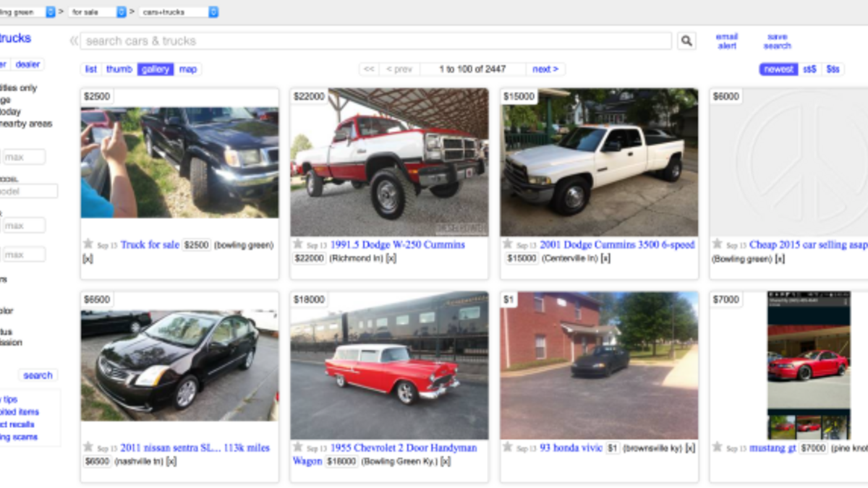Open the red 1955 Chevrolet wagon photo
Viewport: 868px width, 488px height.
tap(389, 365)
